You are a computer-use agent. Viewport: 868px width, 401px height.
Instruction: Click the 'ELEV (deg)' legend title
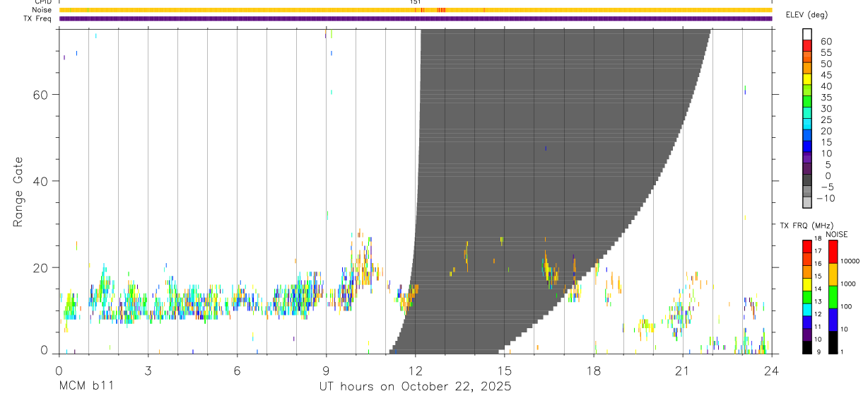tap(807, 15)
